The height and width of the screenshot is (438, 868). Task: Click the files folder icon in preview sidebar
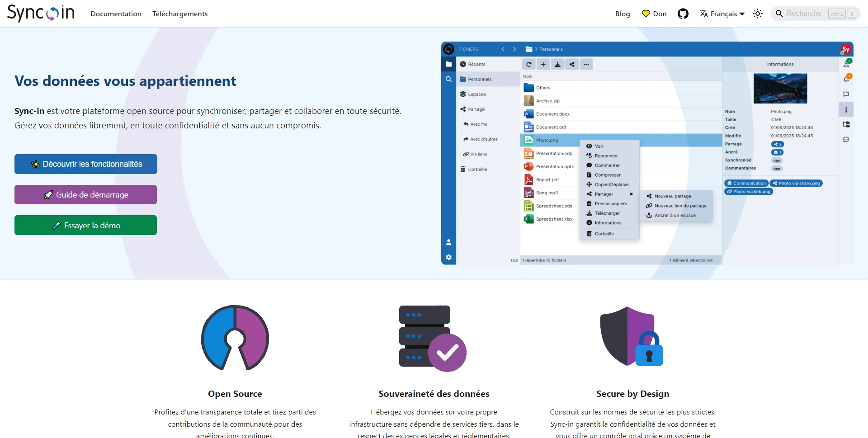[448, 64]
